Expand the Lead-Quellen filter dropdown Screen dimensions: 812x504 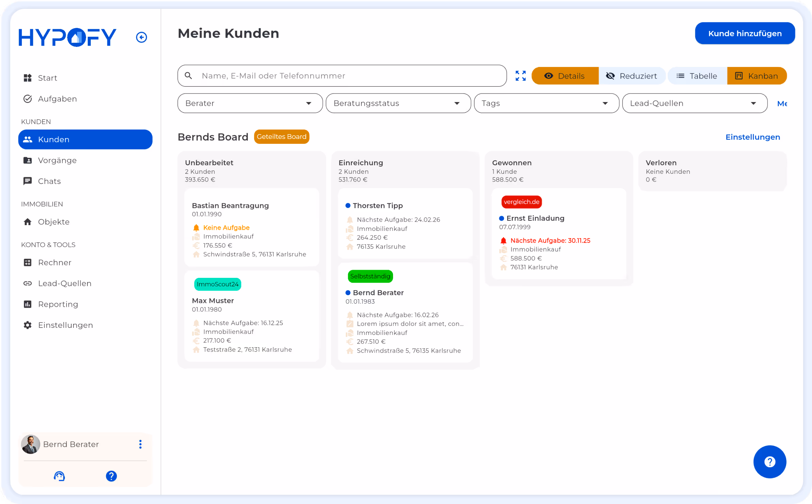694,103
